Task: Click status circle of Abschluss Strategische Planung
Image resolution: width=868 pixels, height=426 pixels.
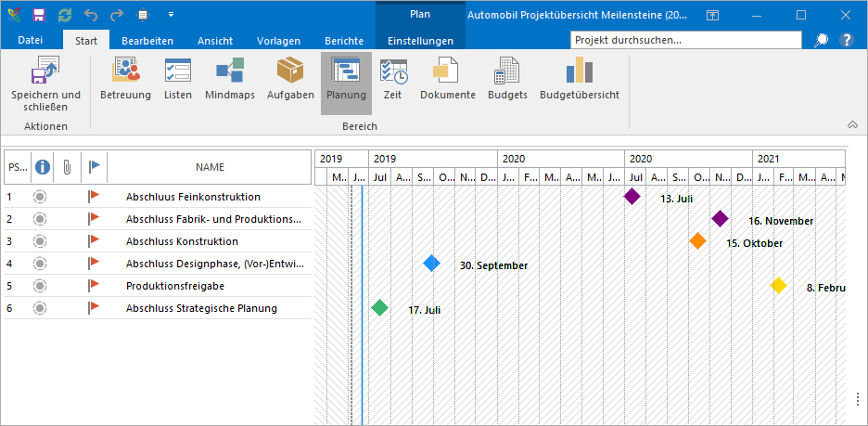Action: tap(39, 308)
